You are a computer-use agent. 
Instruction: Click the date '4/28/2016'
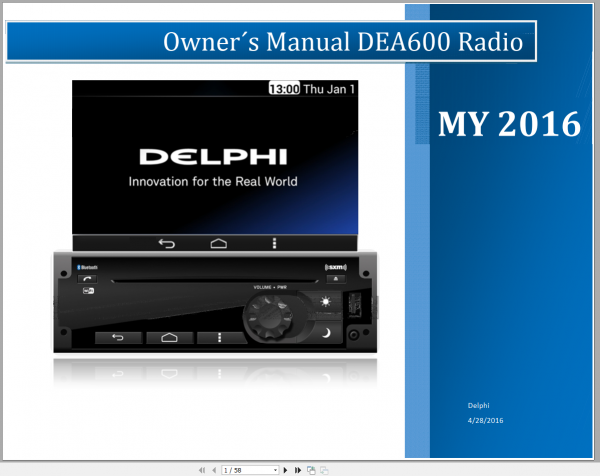[x=485, y=421]
